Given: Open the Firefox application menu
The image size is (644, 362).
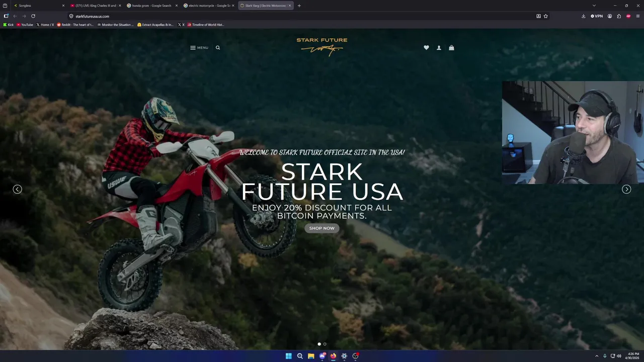Looking at the screenshot, I should click(x=638, y=16).
